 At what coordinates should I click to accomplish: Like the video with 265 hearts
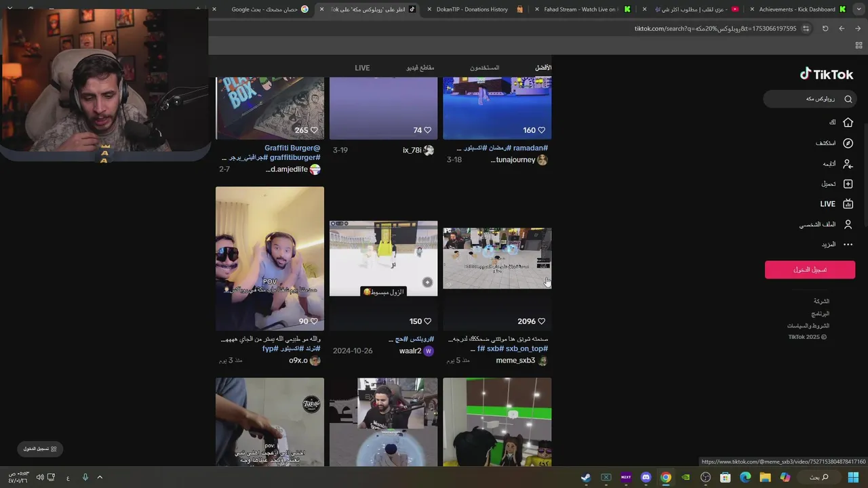coord(315,130)
